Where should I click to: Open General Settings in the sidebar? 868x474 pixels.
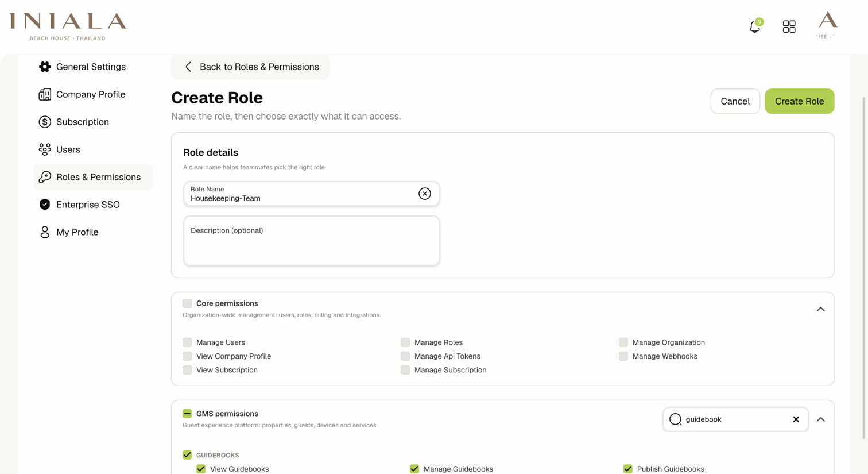point(93,67)
